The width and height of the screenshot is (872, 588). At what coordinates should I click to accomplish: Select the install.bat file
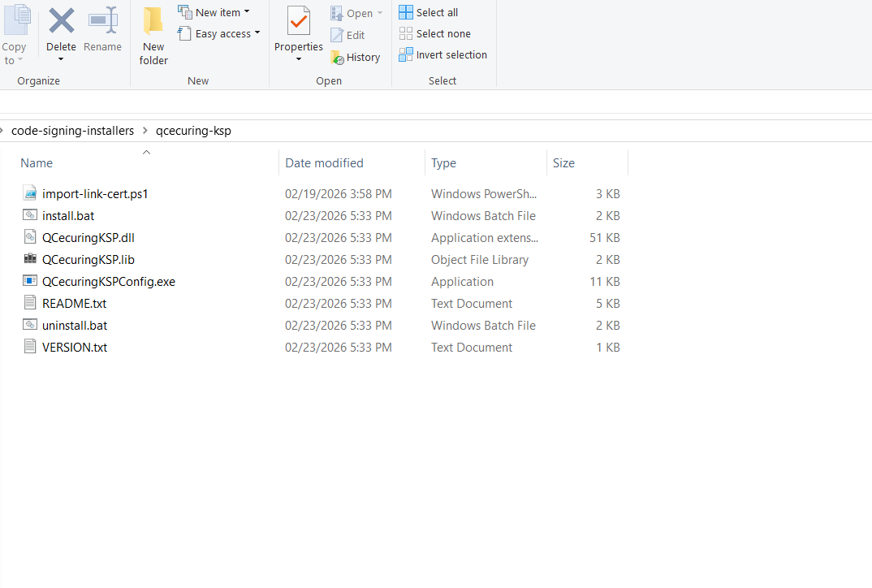[x=68, y=216]
